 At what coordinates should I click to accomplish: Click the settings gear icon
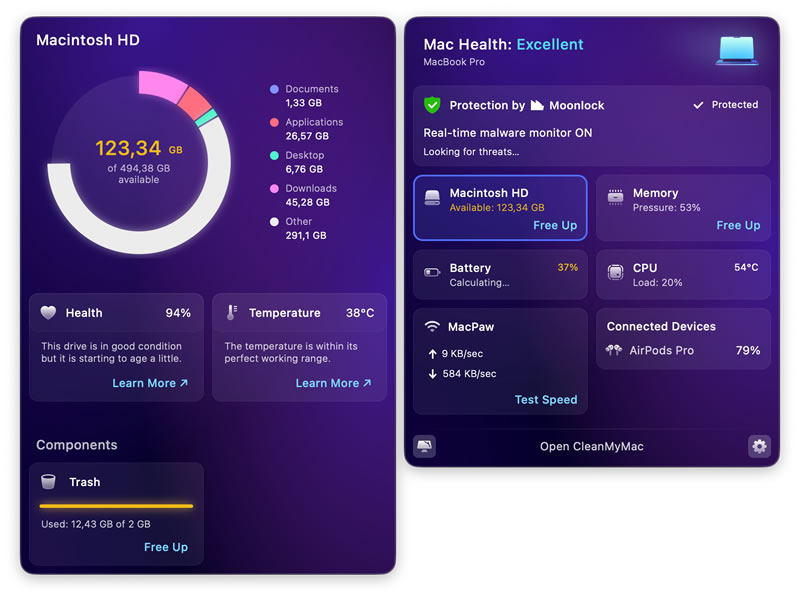point(759,446)
